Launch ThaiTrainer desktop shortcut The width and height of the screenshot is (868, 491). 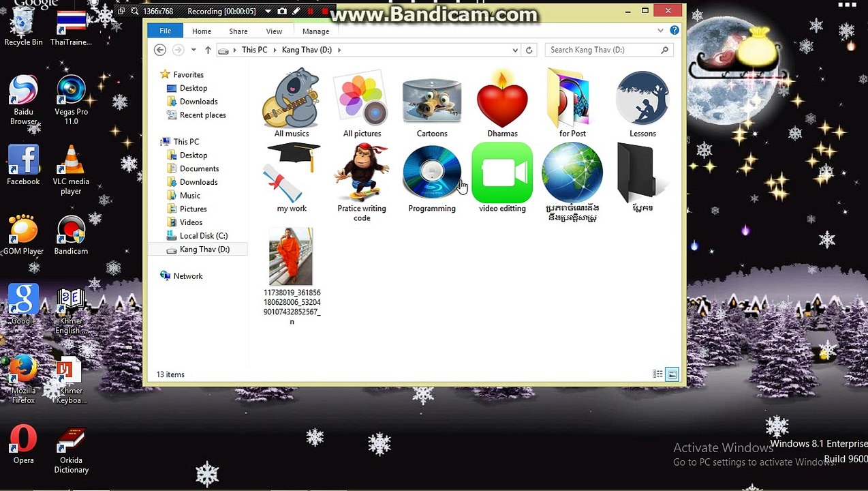coord(71,27)
